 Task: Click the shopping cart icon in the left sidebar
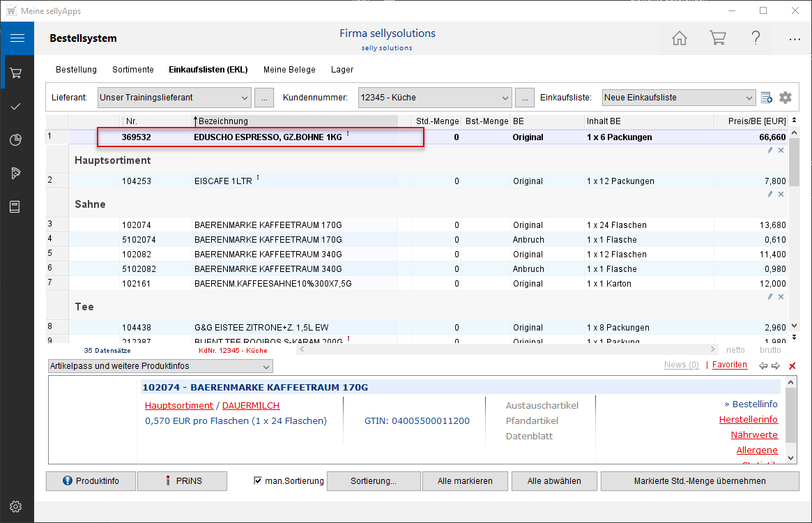(x=17, y=73)
